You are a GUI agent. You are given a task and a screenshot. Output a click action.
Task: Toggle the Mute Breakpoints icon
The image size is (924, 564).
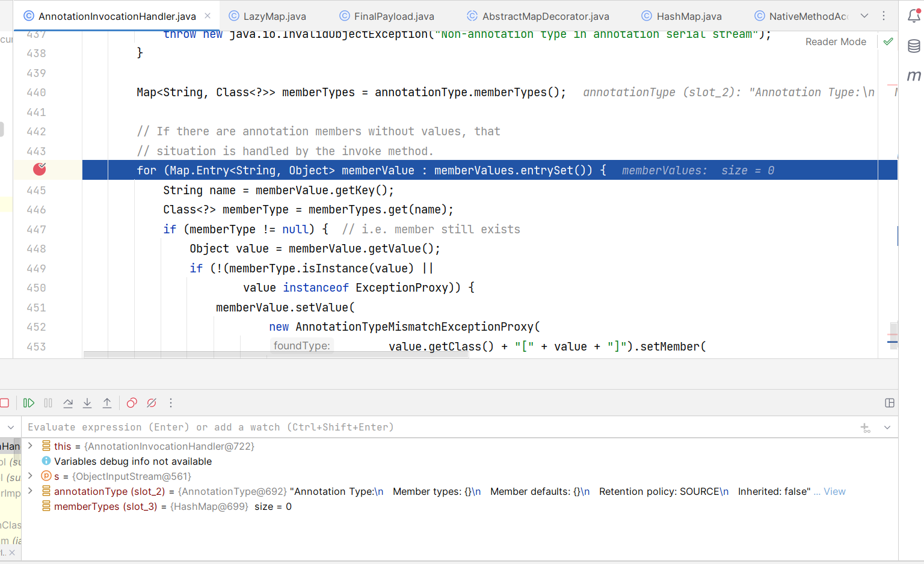[x=152, y=403]
